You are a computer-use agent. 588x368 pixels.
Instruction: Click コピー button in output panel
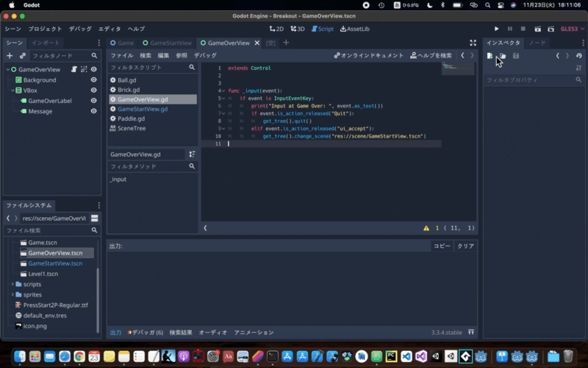tap(442, 246)
